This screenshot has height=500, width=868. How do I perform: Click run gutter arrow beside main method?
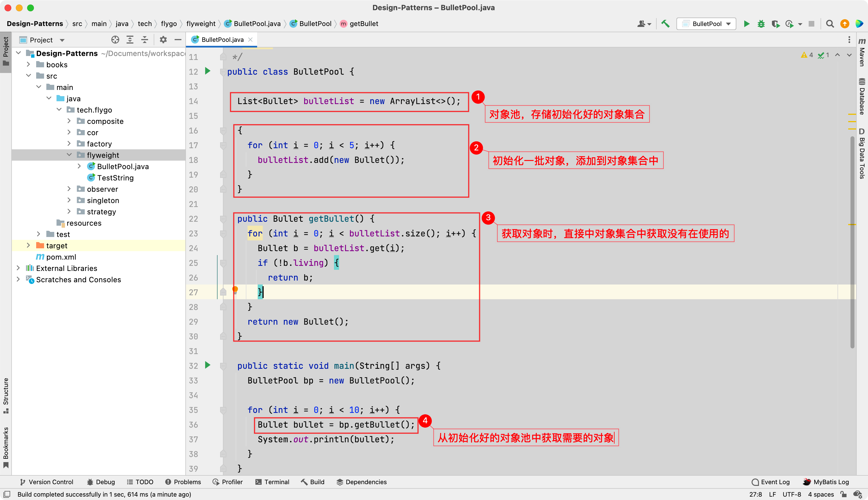(208, 365)
